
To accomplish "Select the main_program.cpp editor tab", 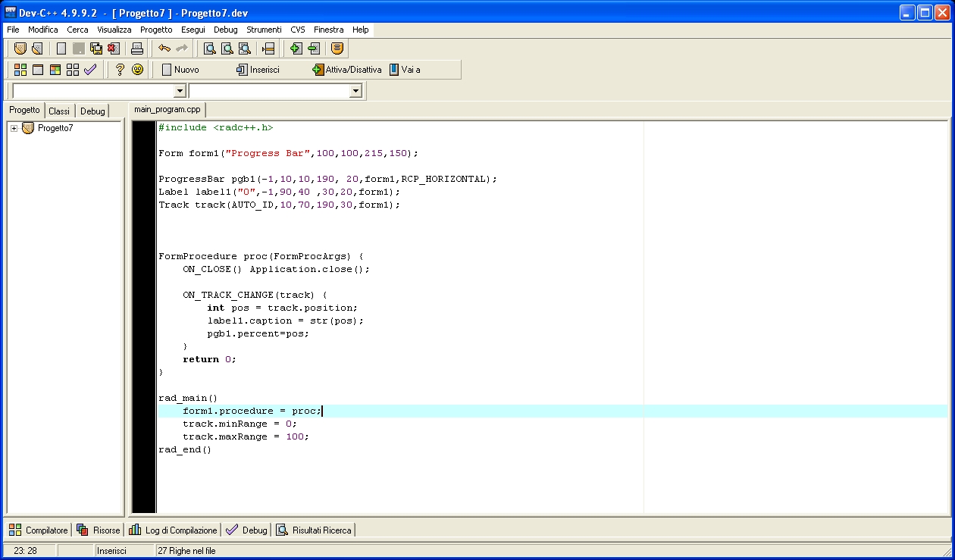I will (x=168, y=109).
